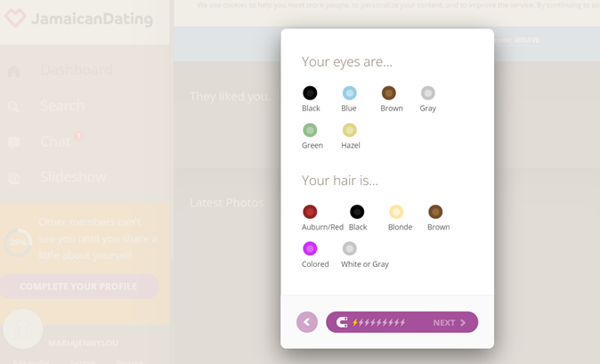Select Black eye color option
Image resolution: width=600 pixels, height=364 pixels.
[x=310, y=93]
